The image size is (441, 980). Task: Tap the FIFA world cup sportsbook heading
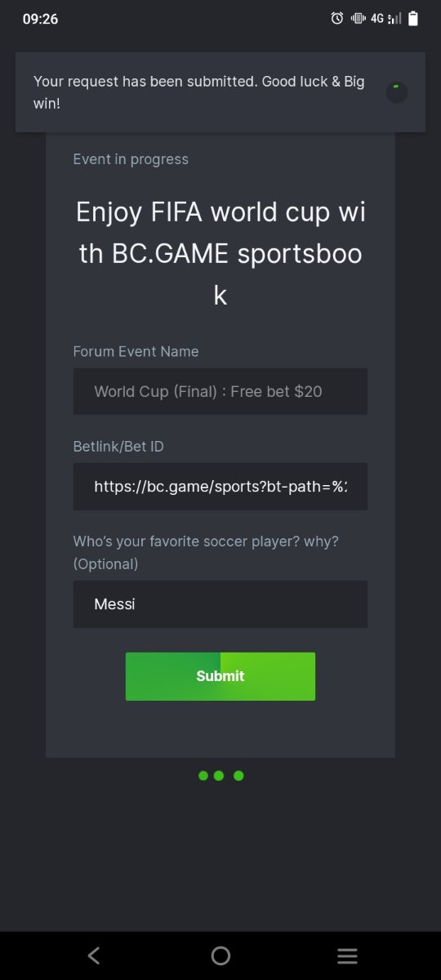[x=220, y=254]
